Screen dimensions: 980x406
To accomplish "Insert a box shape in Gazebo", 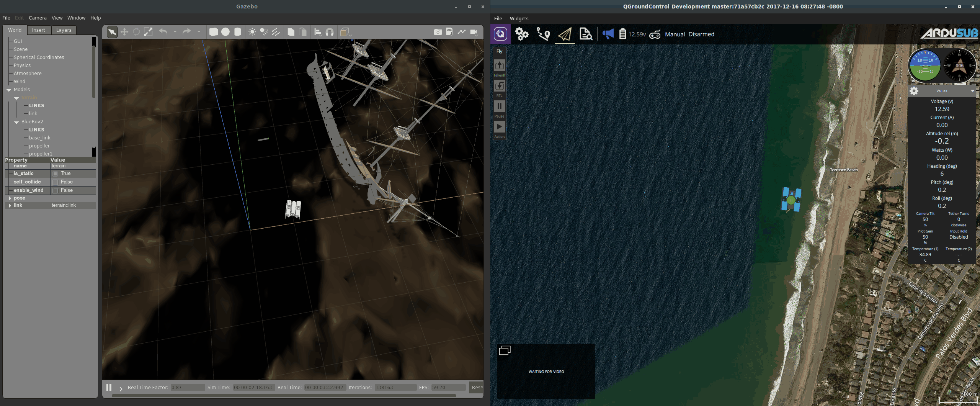I will coord(214,32).
